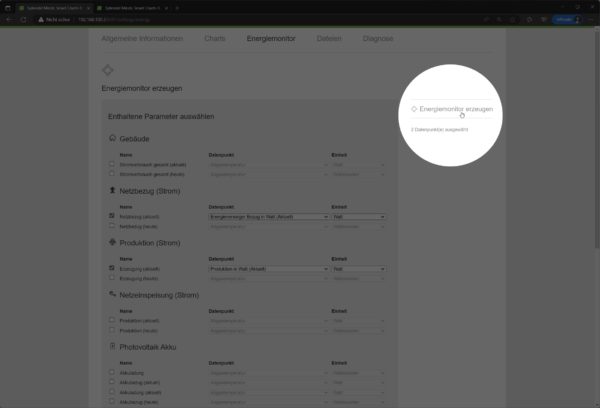Go back using the browser back arrow

click(9, 20)
